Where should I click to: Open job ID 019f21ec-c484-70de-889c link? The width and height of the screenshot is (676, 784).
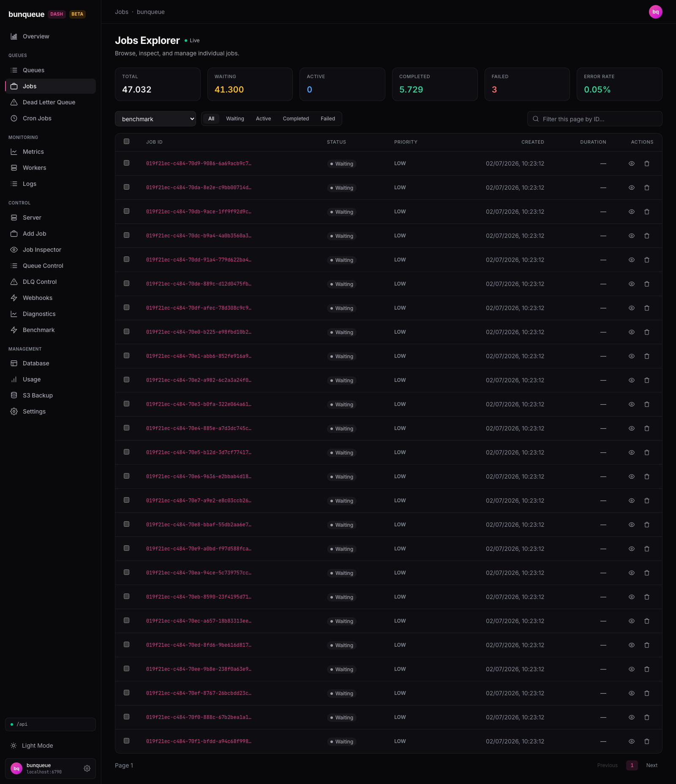click(199, 284)
